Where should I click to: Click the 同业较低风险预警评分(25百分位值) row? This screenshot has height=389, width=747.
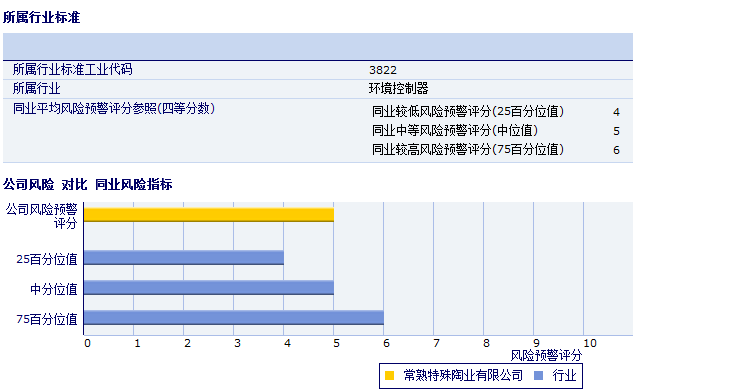pyautogui.click(x=496, y=112)
